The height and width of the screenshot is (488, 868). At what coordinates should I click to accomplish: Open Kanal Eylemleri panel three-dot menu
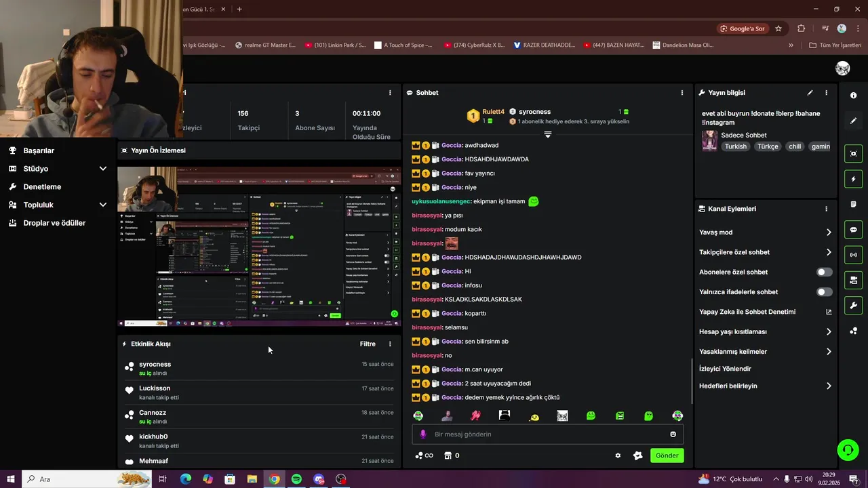click(x=826, y=209)
